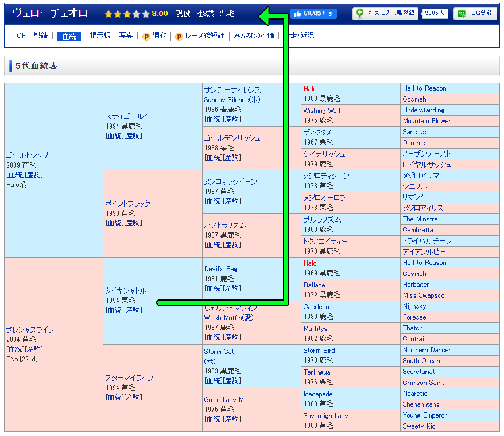
Task: Click the いいね! like button
Action: point(313,14)
